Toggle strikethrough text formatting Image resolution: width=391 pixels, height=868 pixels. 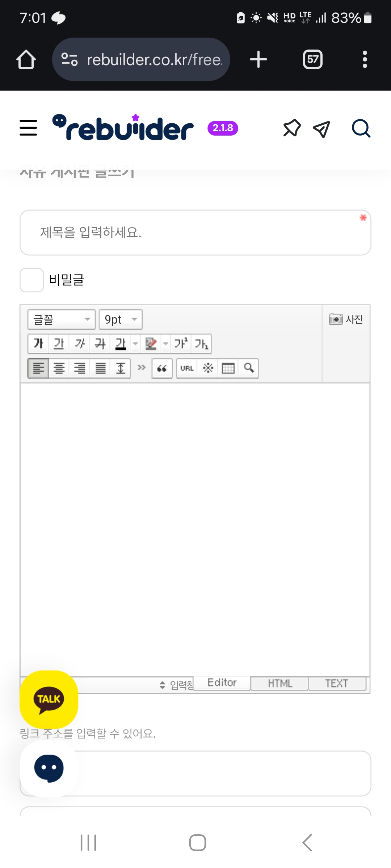click(100, 344)
